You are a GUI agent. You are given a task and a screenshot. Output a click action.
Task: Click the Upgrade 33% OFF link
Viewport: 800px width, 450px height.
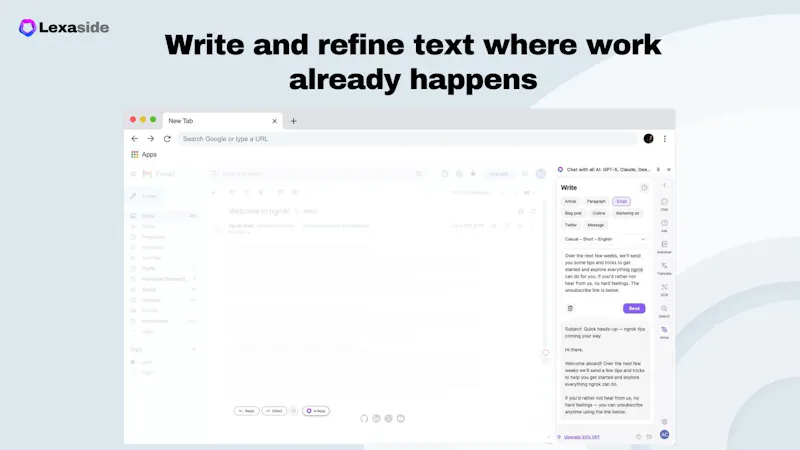pos(582,437)
